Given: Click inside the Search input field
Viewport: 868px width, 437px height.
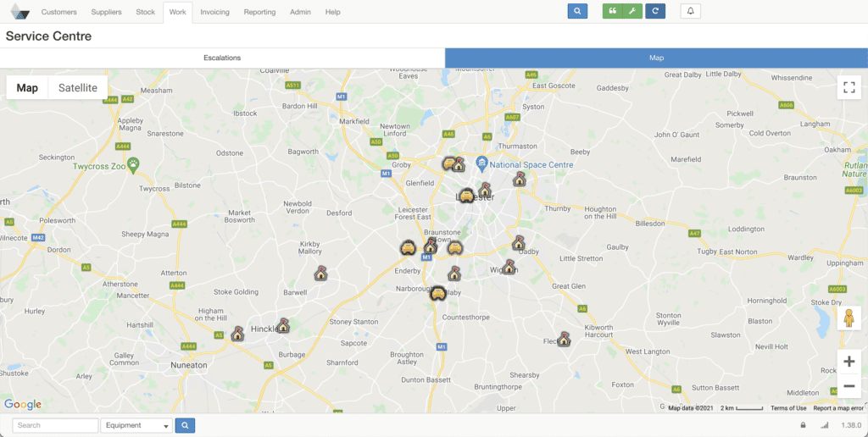Looking at the screenshot, I should point(55,425).
